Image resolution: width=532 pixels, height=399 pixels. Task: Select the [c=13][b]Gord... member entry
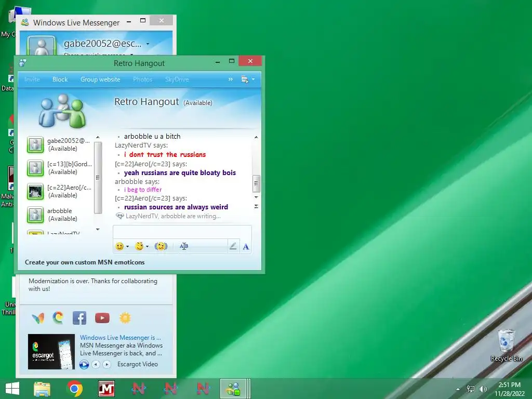59,168
